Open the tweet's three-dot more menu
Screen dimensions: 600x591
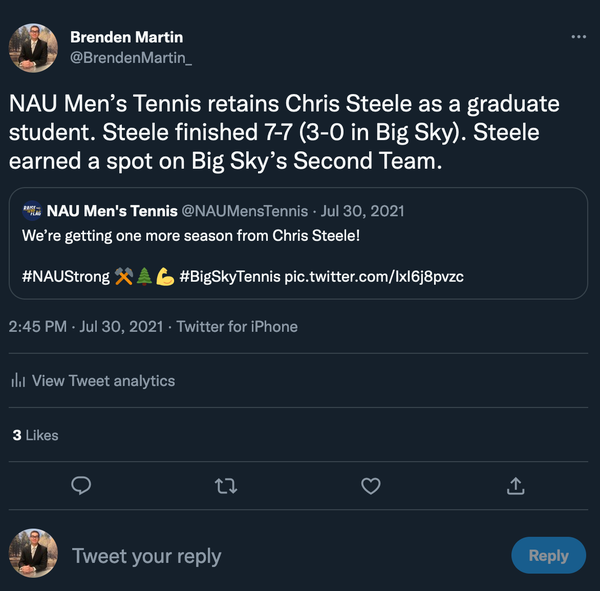578,37
